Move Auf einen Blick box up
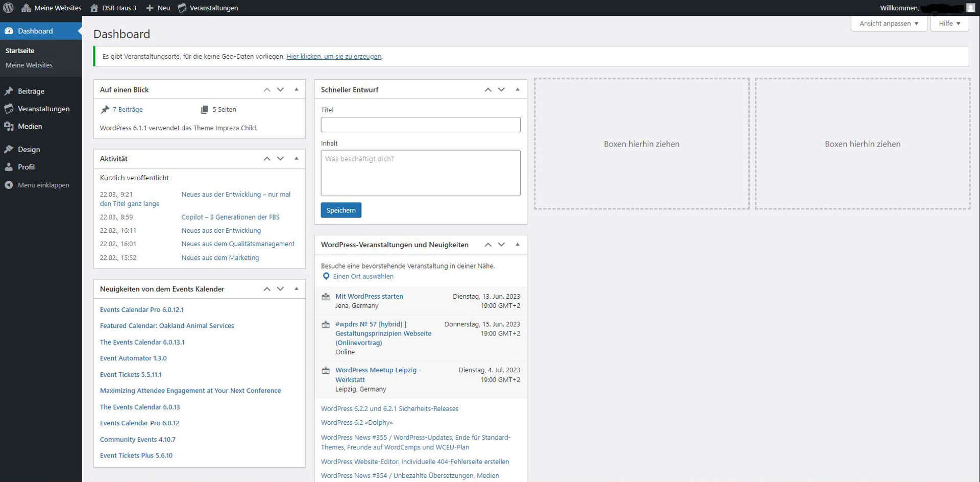The height and width of the screenshot is (482, 980). point(267,89)
